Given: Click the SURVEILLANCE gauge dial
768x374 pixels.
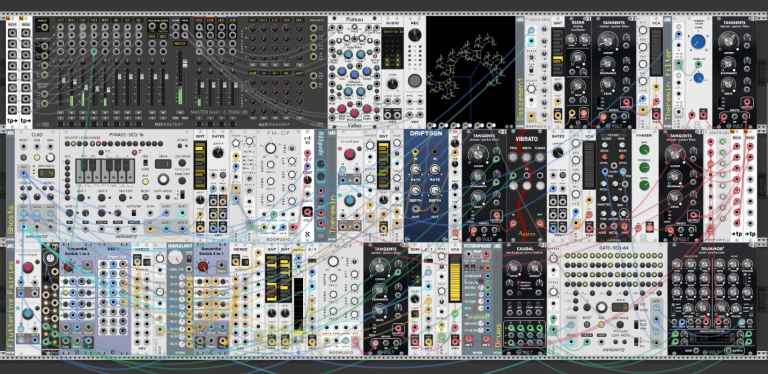Looking at the screenshot, I should (175, 257).
